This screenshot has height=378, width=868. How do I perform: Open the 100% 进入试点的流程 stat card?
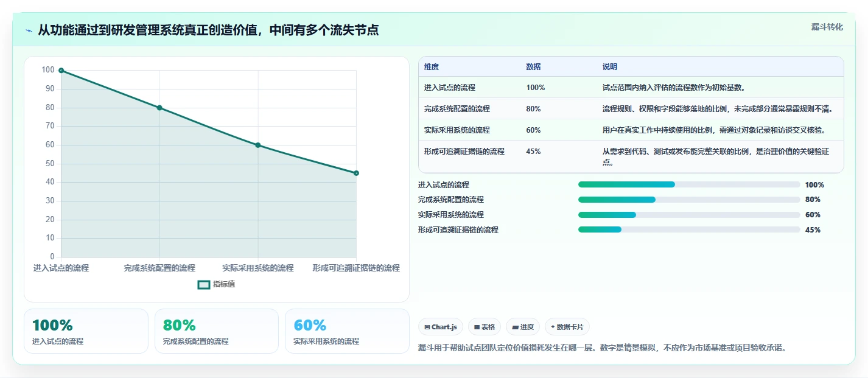coord(86,331)
